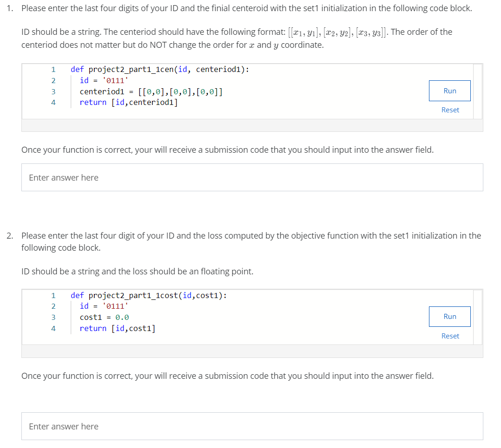Viewport: 501px width, 448px height.
Task: Click line number 4 in second code editor
Action: pos(53,328)
